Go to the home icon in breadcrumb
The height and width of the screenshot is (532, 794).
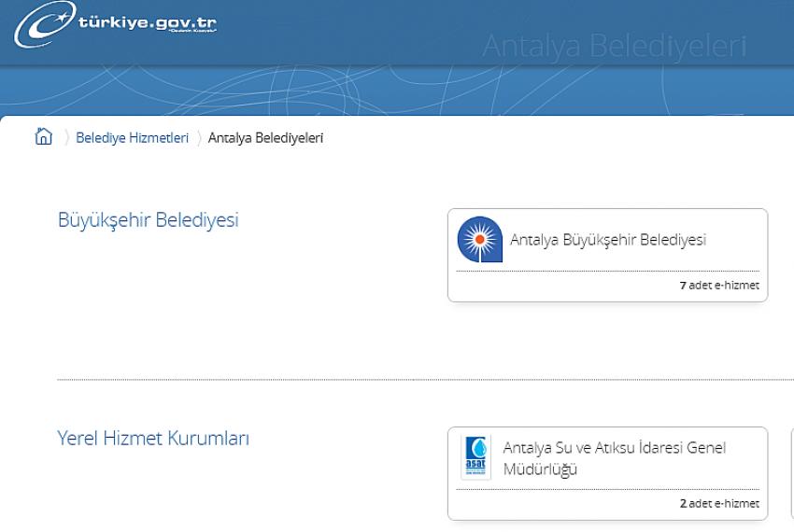[44, 136]
